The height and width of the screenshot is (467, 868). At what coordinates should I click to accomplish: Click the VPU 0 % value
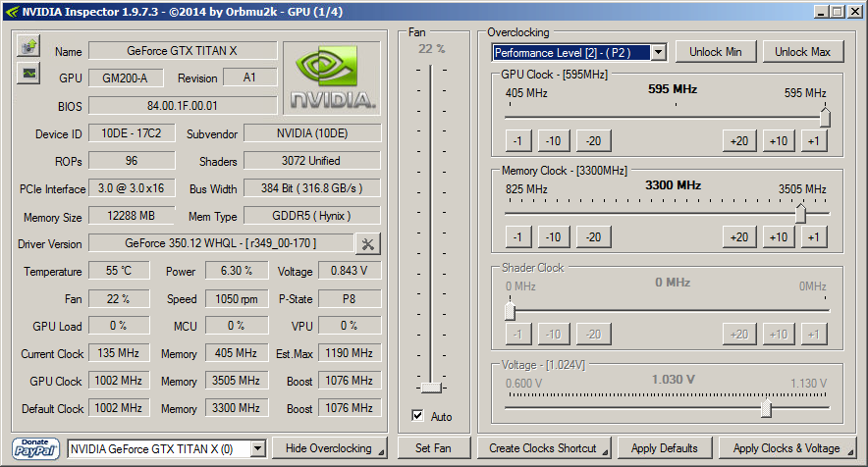[350, 326]
